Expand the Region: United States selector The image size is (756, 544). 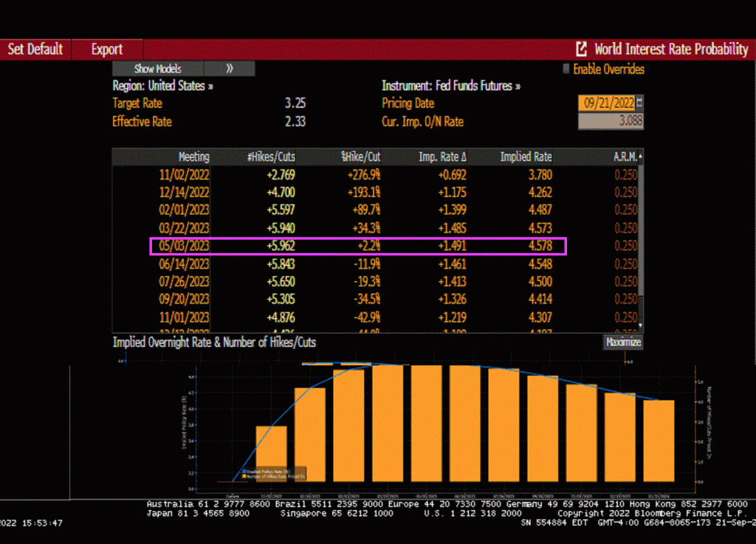(x=162, y=86)
